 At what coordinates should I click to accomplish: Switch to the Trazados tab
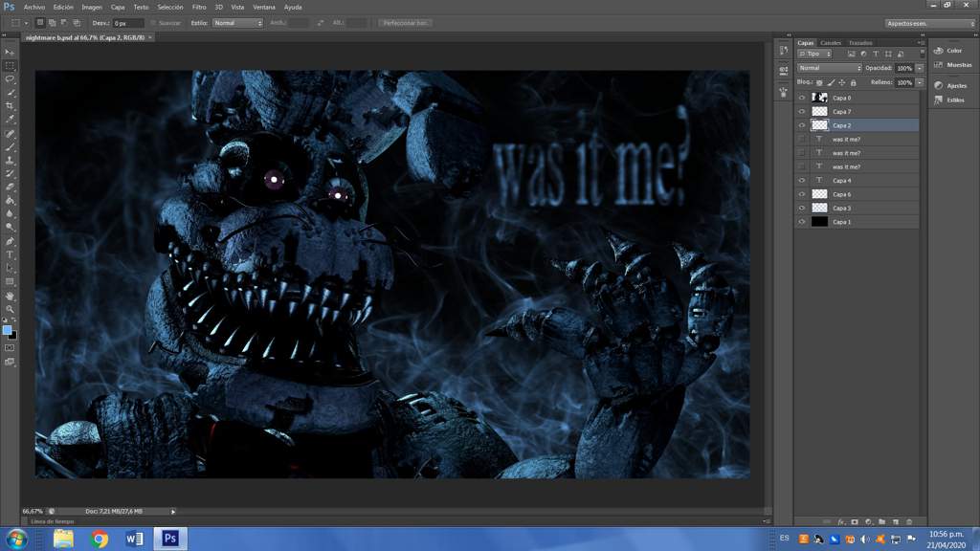860,43
